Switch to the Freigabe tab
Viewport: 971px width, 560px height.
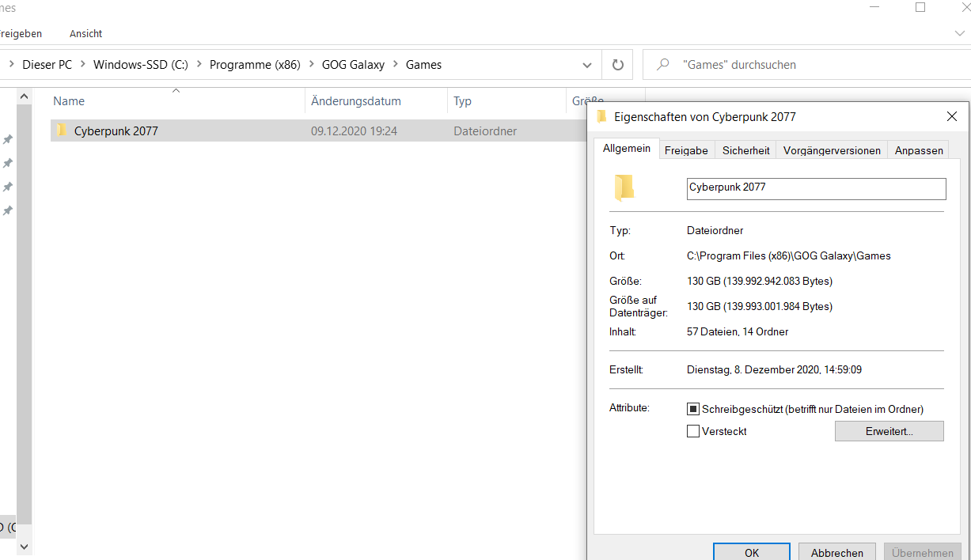(686, 150)
